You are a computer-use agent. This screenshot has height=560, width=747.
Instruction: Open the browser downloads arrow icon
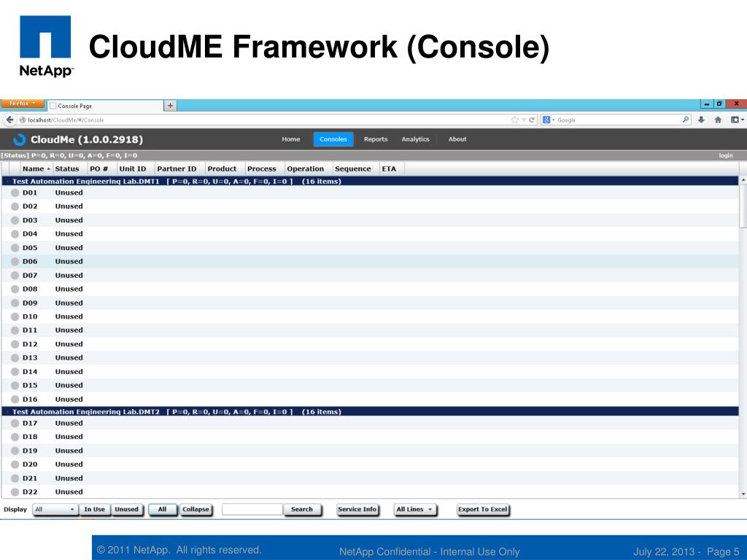pyautogui.click(x=701, y=120)
